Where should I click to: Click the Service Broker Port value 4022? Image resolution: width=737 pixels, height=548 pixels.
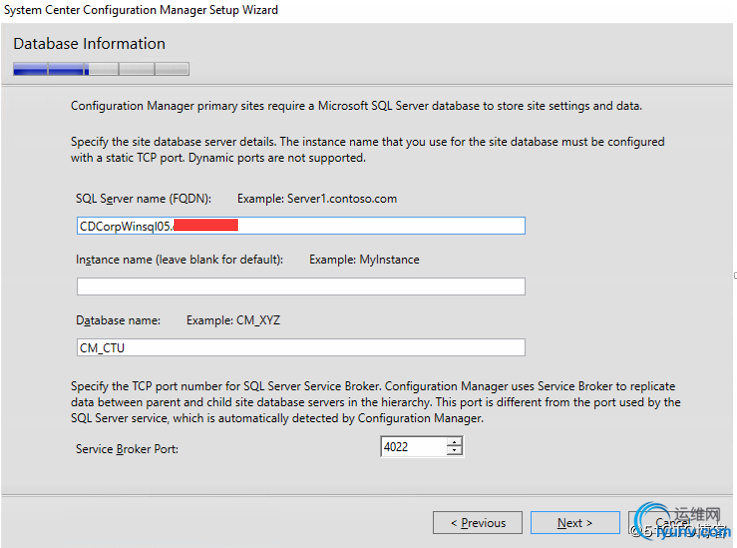414,446
